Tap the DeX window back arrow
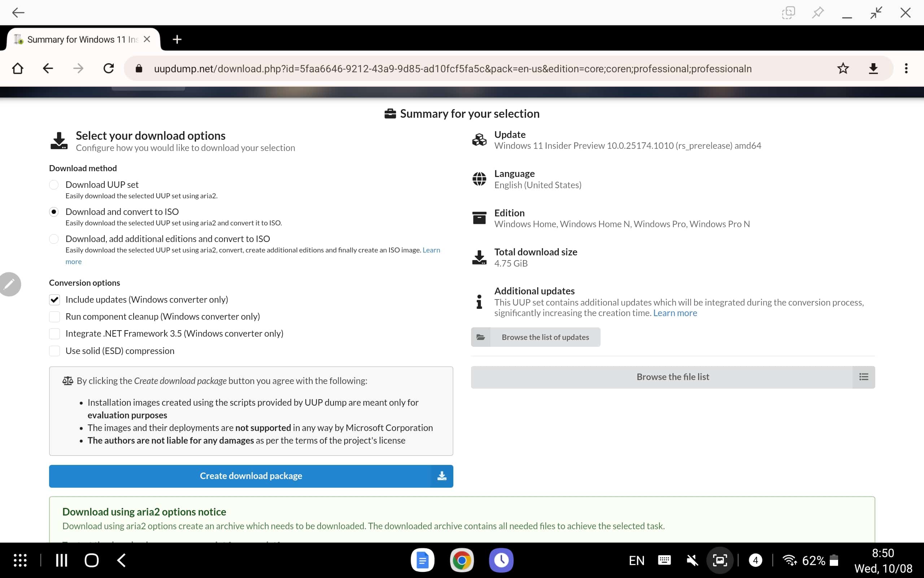Image resolution: width=924 pixels, height=578 pixels. [x=18, y=13]
